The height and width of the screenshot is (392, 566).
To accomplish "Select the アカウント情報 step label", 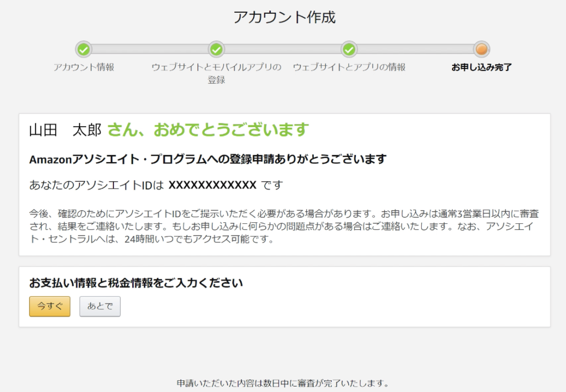I will 84,67.
